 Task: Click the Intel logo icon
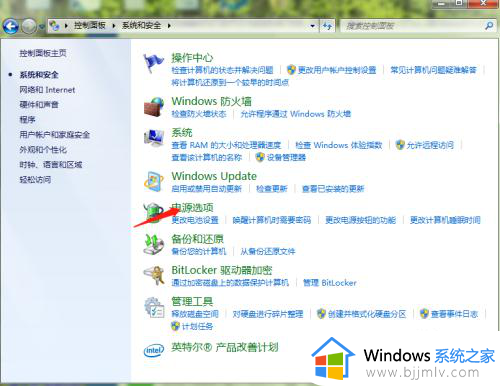[x=154, y=350]
